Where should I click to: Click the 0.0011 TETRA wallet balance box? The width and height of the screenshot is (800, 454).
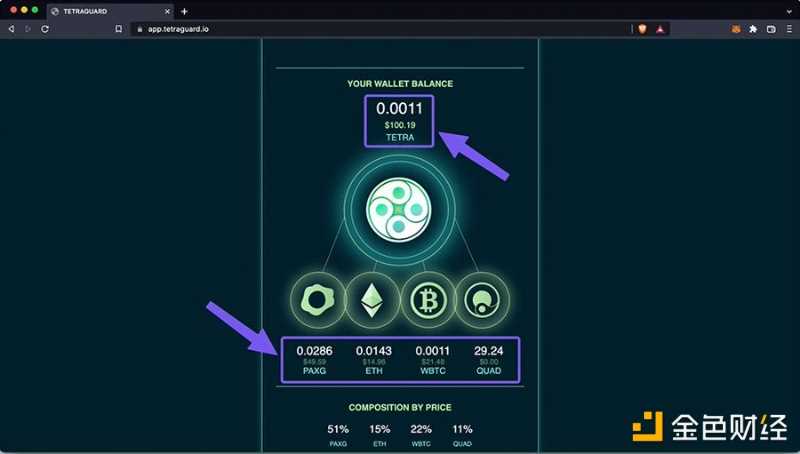click(x=399, y=121)
